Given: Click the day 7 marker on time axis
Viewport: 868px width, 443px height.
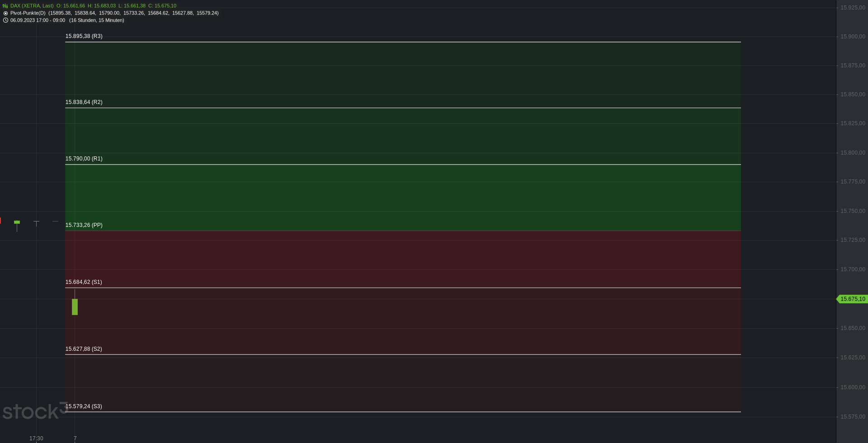Looking at the screenshot, I should click(75, 438).
